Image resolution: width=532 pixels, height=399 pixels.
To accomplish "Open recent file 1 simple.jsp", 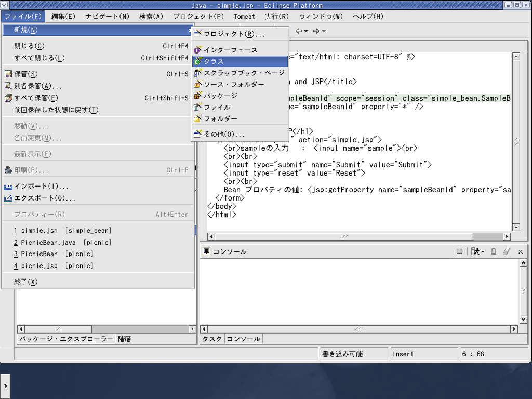I will tap(98, 231).
